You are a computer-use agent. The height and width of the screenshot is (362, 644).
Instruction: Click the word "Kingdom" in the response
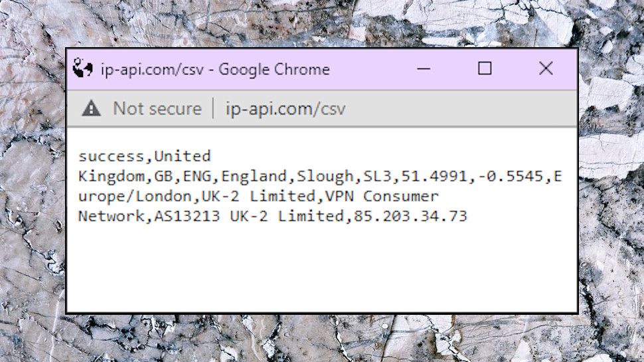(x=112, y=177)
